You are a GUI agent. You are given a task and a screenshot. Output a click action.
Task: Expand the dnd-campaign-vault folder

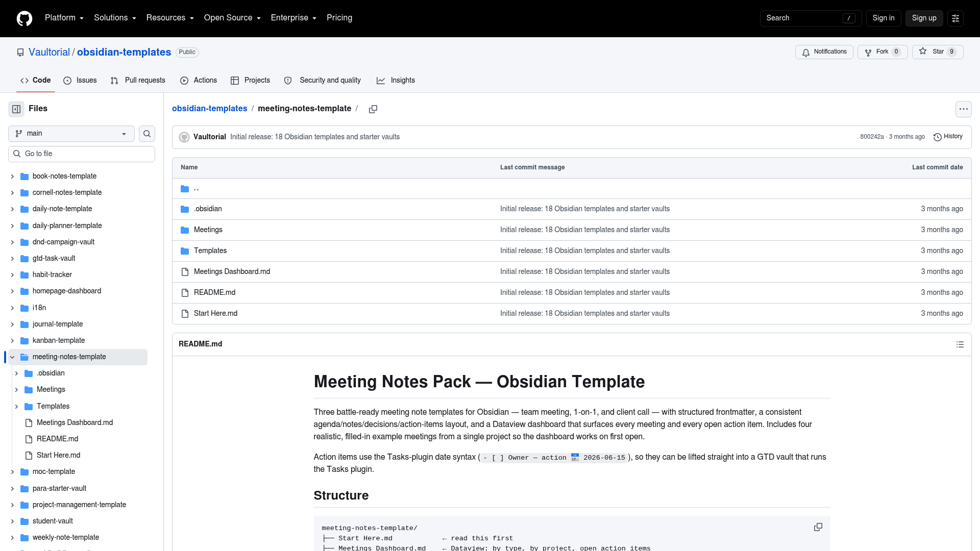click(12, 242)
